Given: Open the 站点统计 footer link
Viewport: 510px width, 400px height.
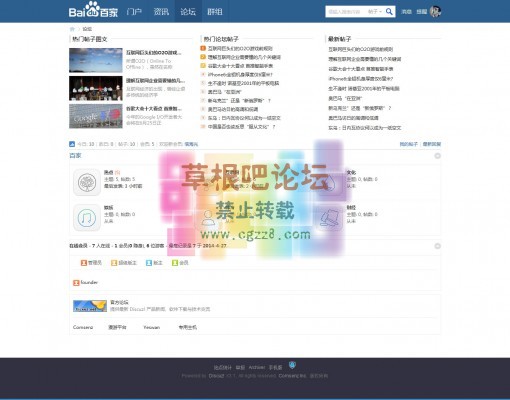Looking at the screenshot, I should pos(223,367).
